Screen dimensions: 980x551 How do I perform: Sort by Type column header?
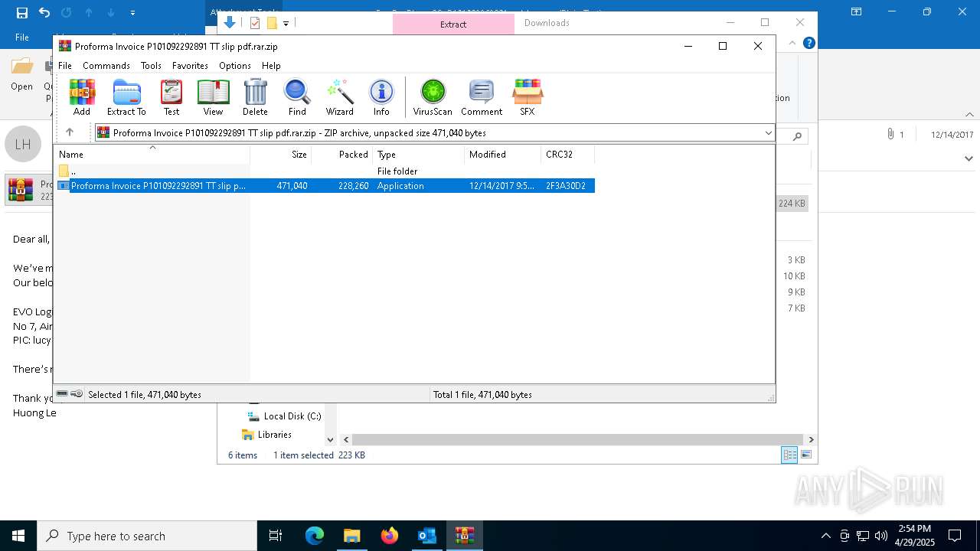[x=418, y=155]
